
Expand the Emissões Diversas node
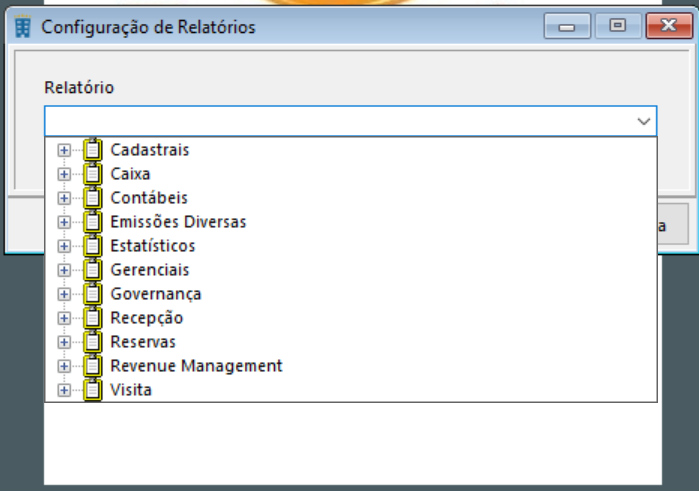[64, 223]
